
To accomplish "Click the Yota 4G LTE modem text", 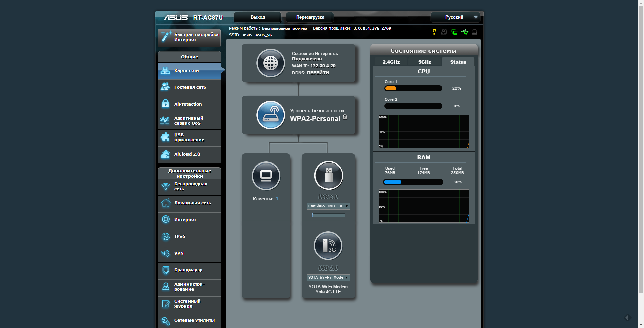I will tap(328, 292).
